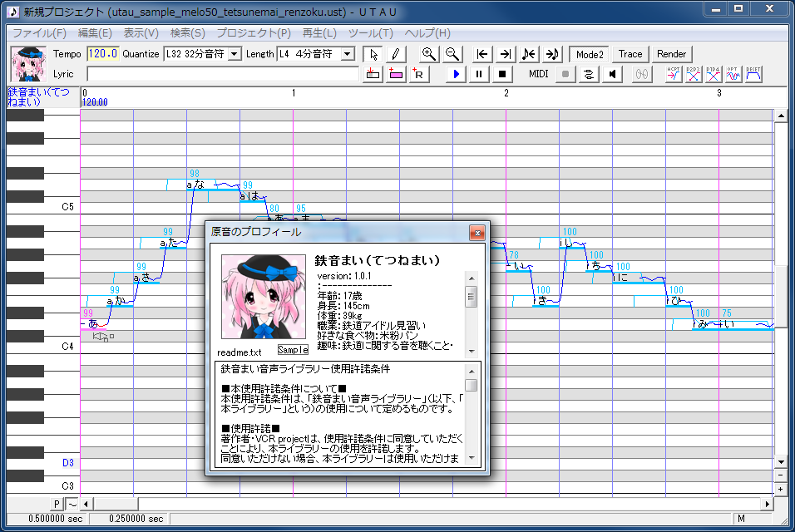Open the プロジェクト(P) menu

coord(254,33)
